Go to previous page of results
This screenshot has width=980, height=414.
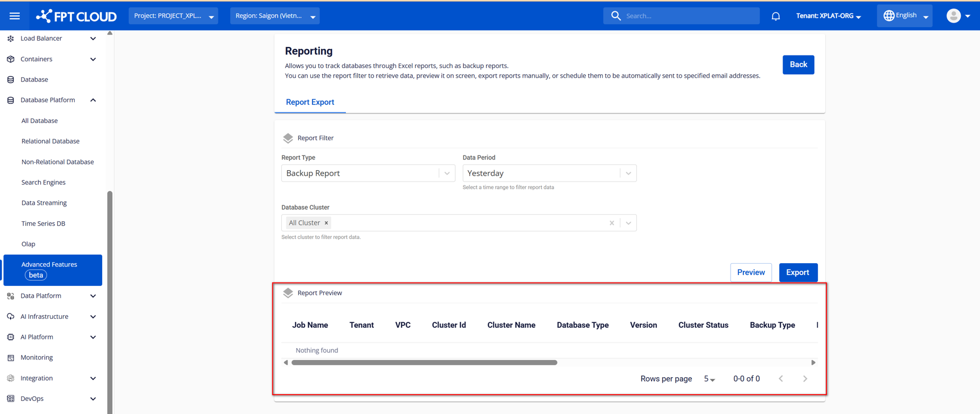(781, 378)
